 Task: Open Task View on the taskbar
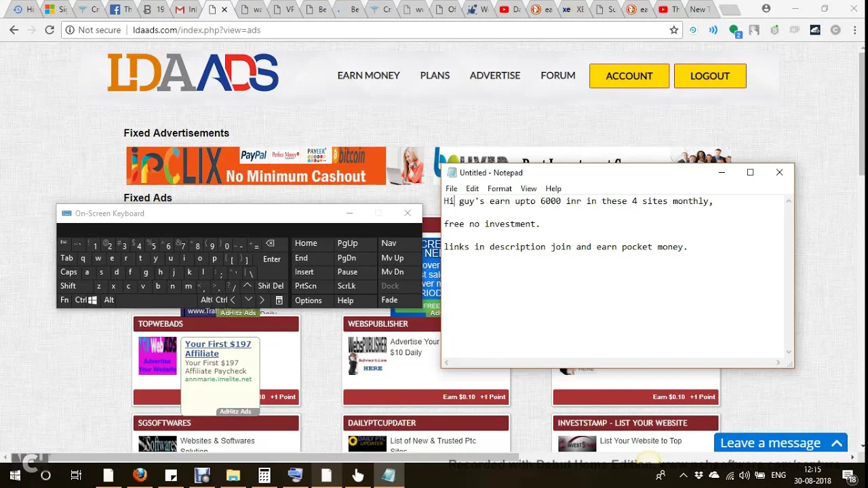(76, 475)
